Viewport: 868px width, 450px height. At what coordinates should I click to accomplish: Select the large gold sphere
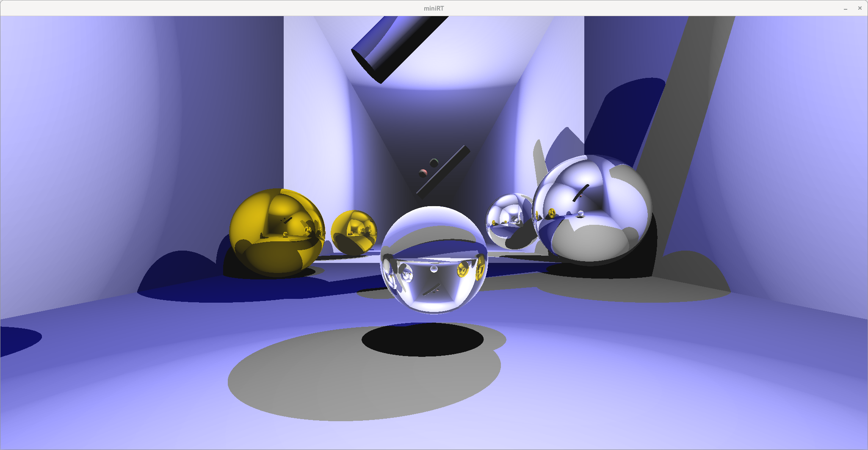pyautogui.click(x=276, y=233)
